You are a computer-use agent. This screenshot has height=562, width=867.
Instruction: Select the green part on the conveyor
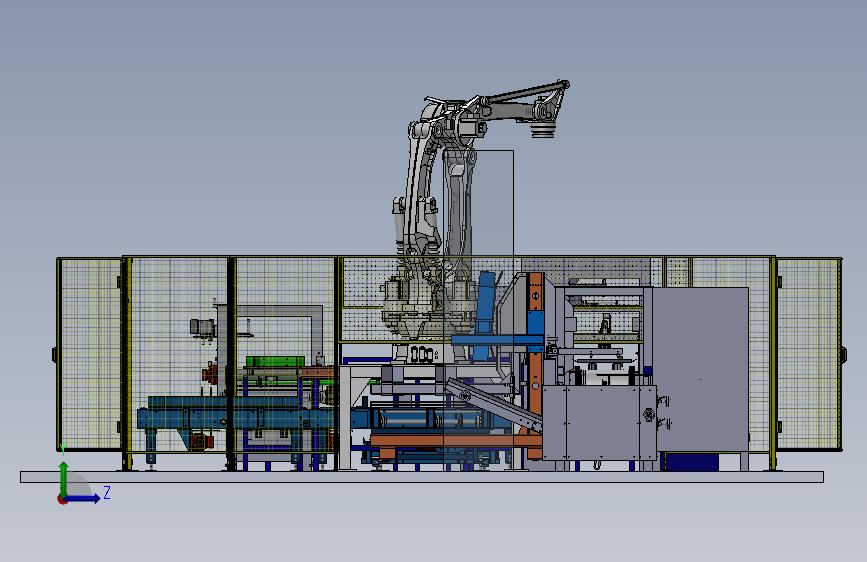point(275,362)
